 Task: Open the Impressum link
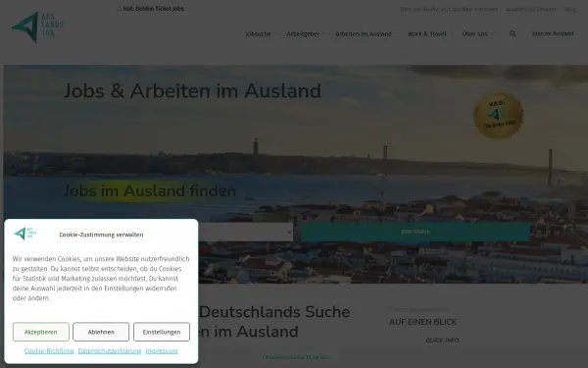162,351
